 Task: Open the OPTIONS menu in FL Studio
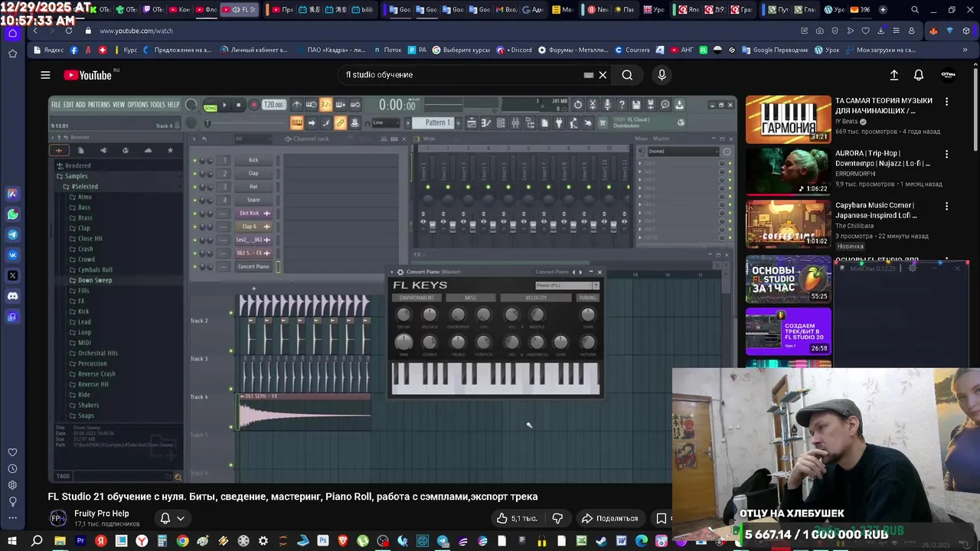(138, 105)
